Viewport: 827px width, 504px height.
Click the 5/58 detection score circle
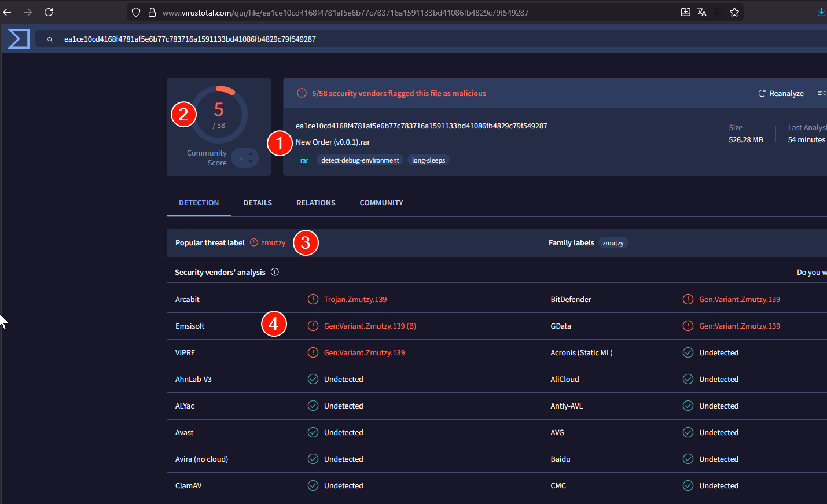coord(219,115)
